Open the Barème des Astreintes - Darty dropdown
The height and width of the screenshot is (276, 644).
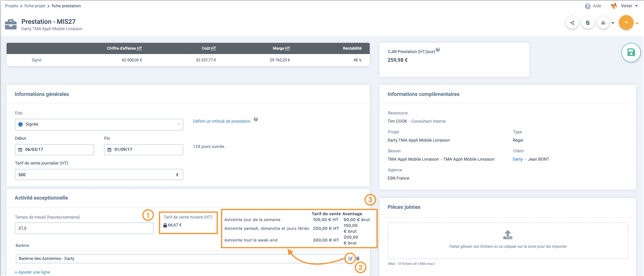(x=181, y=258)
